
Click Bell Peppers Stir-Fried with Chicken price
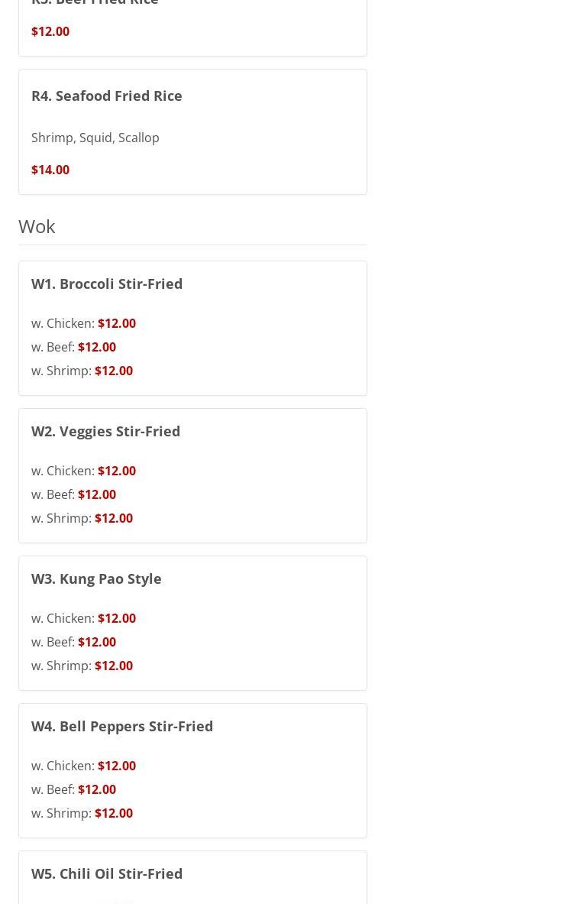pos(116,766)
